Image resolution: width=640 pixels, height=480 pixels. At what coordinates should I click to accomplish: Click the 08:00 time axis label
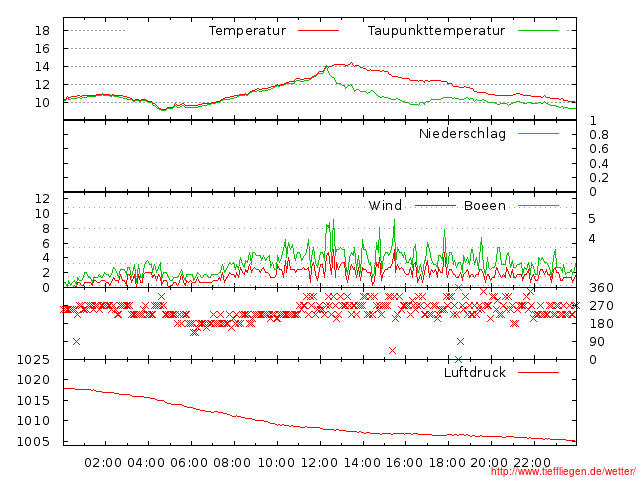(x=232, y=463)
